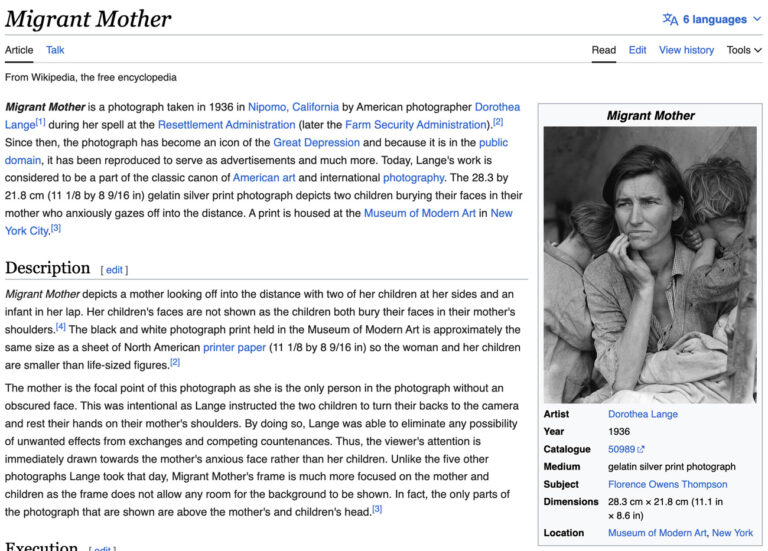This screenshot has width=768, height=551.
Task: Follow the New York link in infobox
Action: pos(732,533)
